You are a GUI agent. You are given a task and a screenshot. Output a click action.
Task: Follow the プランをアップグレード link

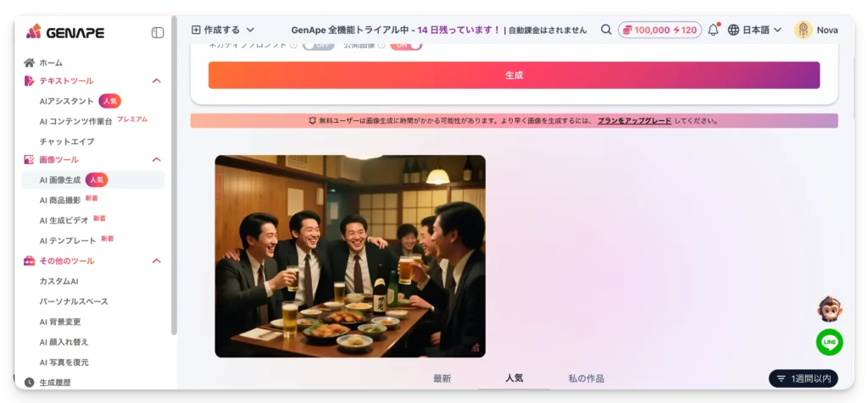pos(634,120)
